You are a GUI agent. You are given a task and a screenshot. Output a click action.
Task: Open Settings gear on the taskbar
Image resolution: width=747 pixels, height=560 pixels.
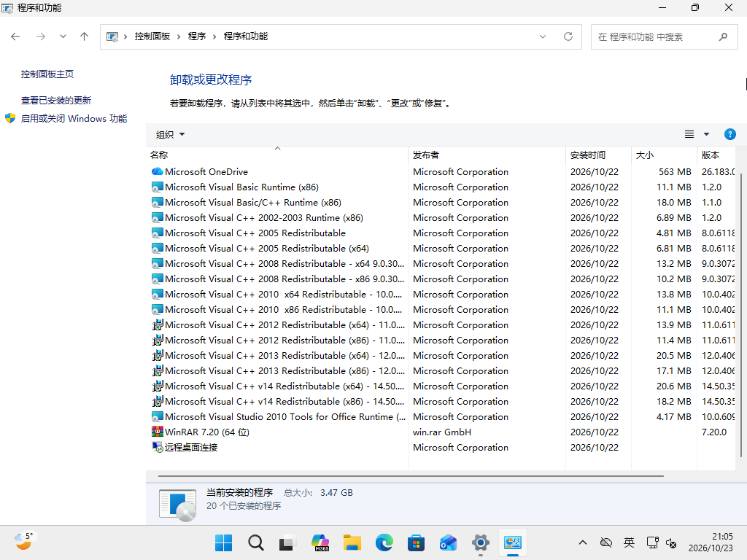click(480, 542)
